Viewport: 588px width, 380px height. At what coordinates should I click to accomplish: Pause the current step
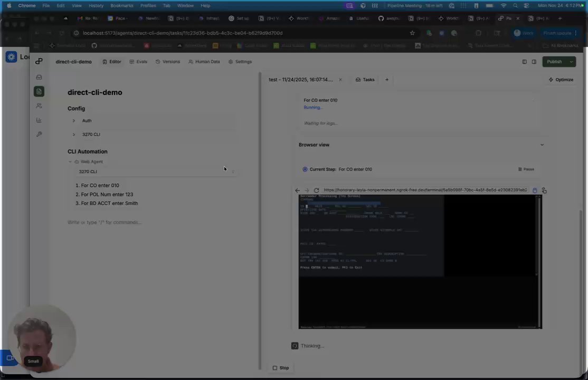coord(526,169)
